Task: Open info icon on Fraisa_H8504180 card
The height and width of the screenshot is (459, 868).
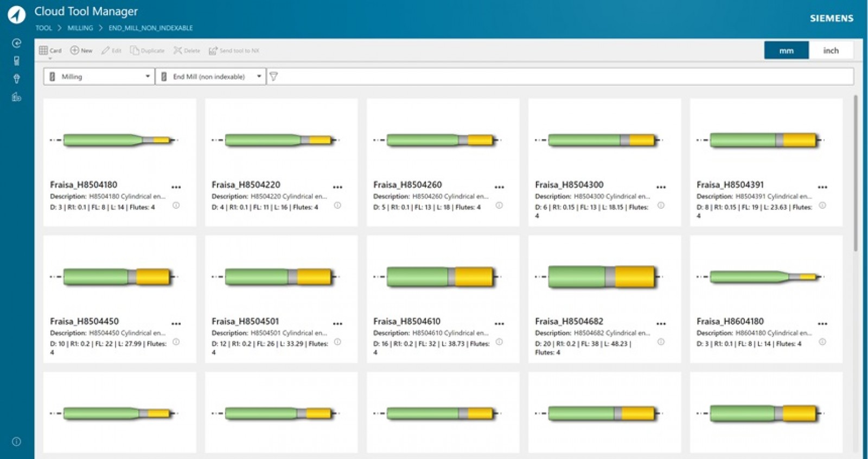Action: (x=176, y=206)
